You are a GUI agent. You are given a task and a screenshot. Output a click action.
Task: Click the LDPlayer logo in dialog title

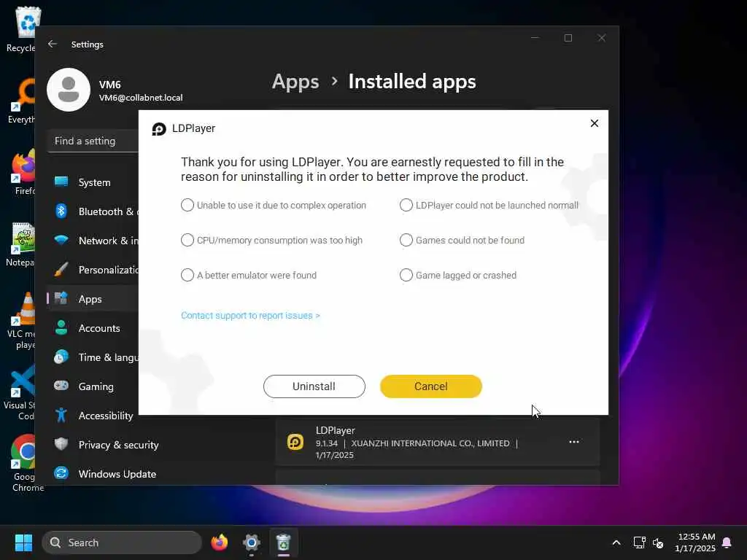[x=158, y=128]
